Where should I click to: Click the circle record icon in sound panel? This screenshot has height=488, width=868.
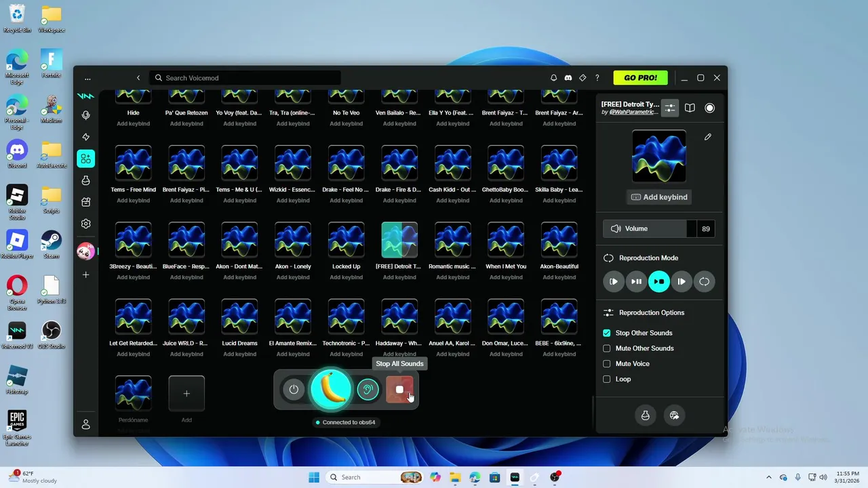point(709,108)
